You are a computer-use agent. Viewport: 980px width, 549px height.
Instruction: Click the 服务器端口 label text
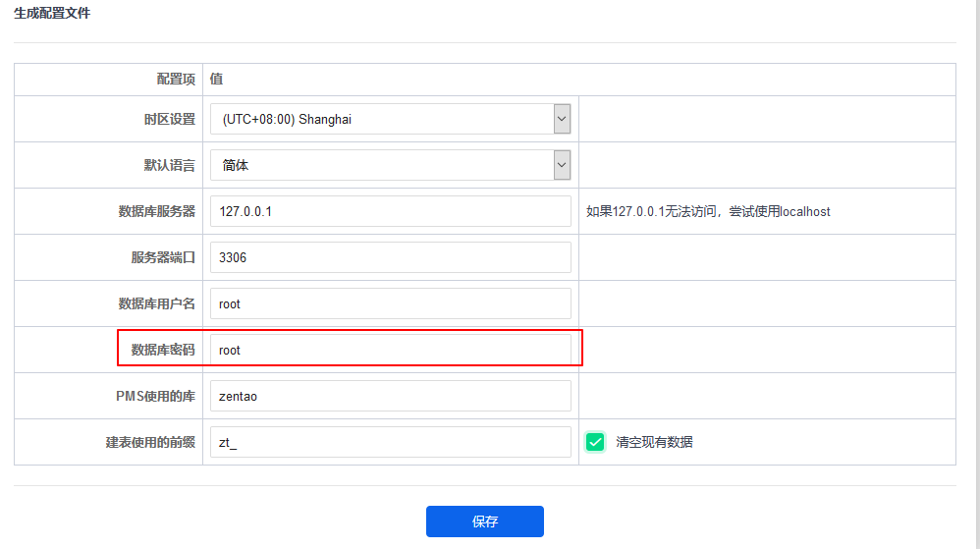tap(163, 257)
